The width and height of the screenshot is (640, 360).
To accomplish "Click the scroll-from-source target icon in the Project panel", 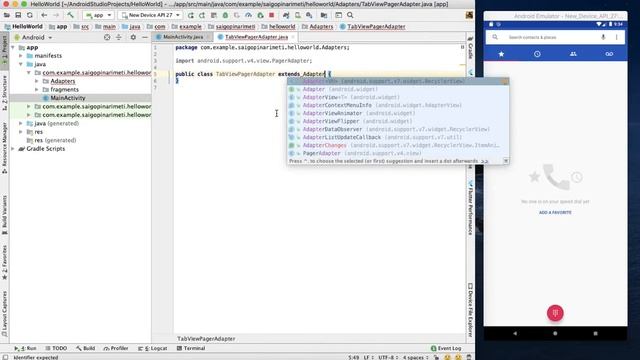I will pos(107,37).
